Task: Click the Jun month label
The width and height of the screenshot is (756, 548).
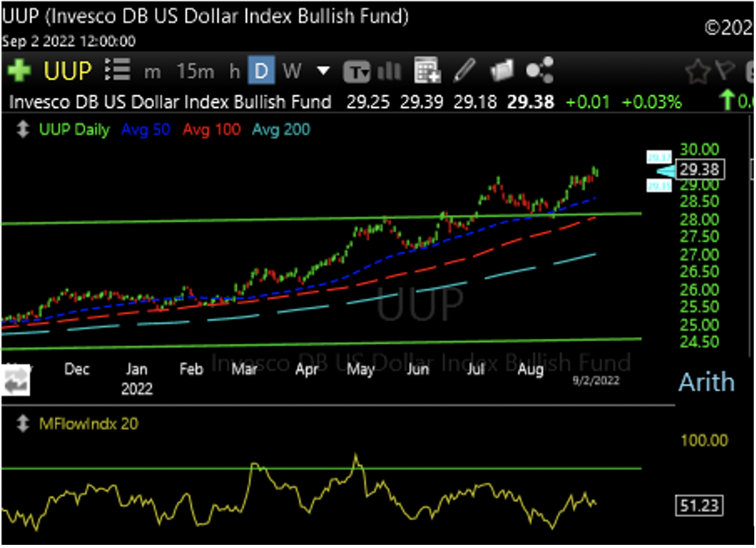Action: click(418, 369)
